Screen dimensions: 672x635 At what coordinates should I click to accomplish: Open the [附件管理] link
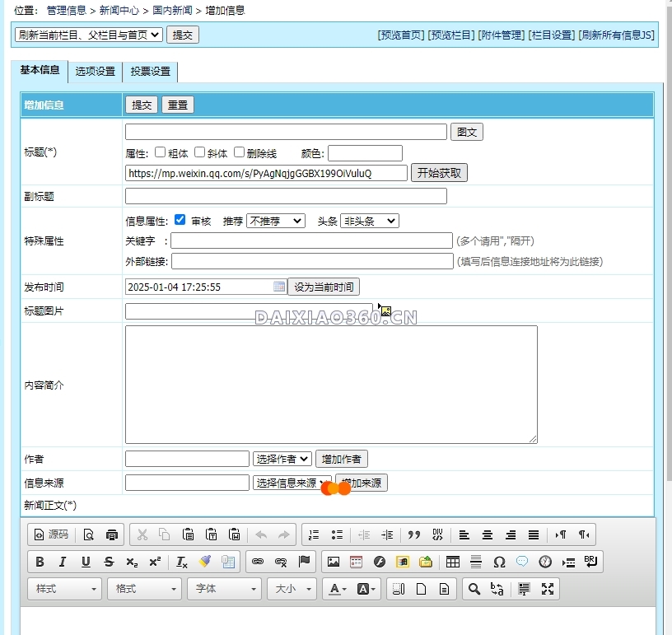click(x=501, y=35)
